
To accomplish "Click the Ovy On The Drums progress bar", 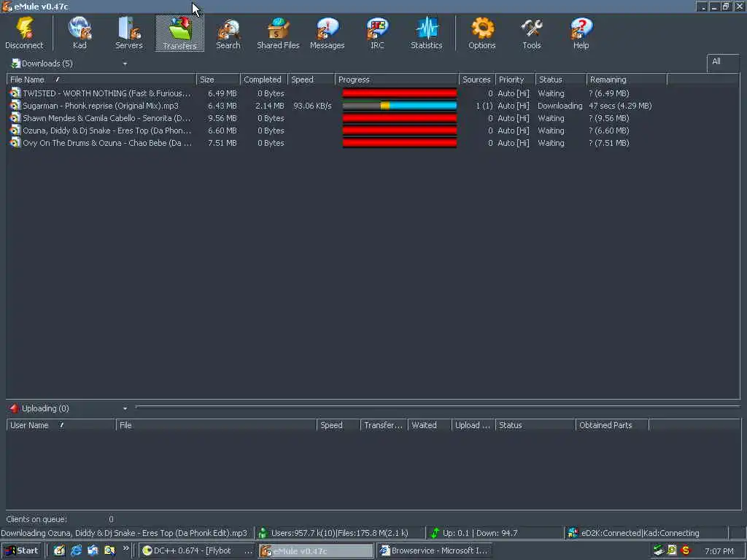I will [x=400, y=143].
